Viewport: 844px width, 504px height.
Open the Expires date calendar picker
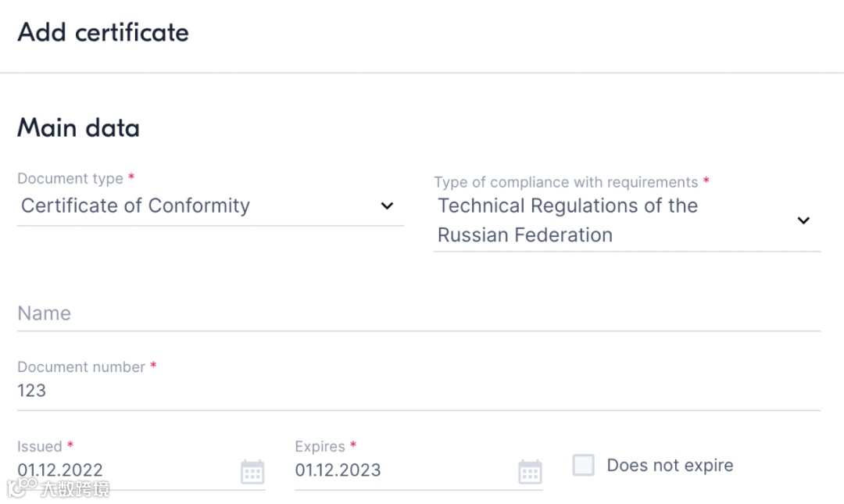(530, 472)
